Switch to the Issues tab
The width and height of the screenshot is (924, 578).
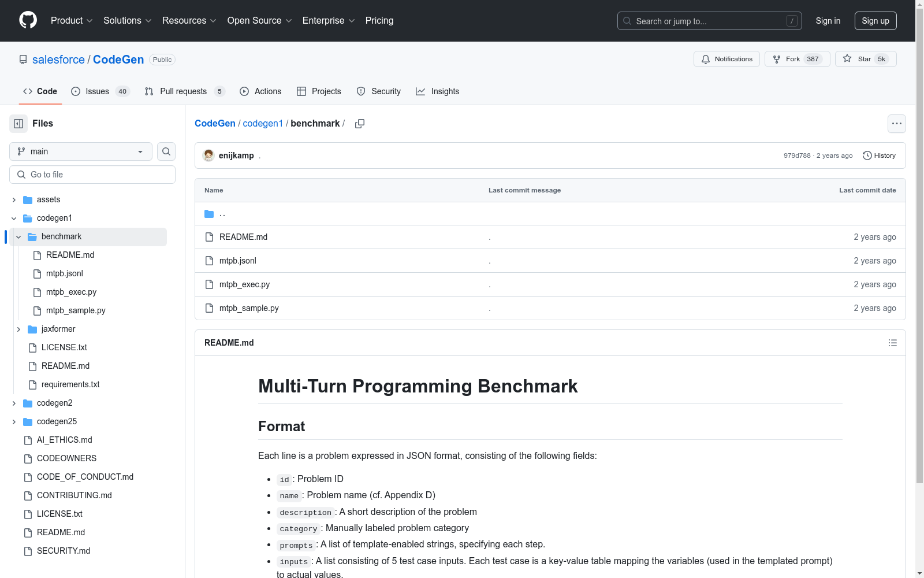(x=100, y=91)
